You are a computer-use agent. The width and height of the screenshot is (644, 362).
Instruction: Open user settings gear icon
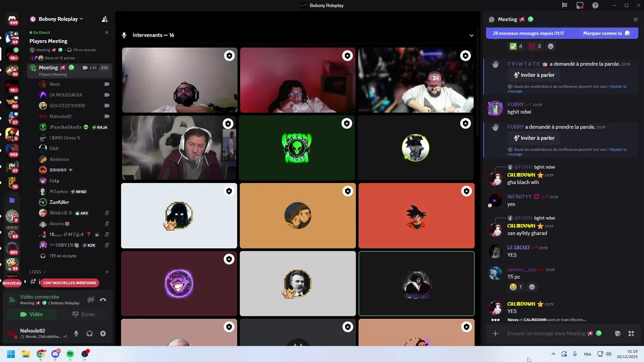pyautogui.click(x=103, y=333)
